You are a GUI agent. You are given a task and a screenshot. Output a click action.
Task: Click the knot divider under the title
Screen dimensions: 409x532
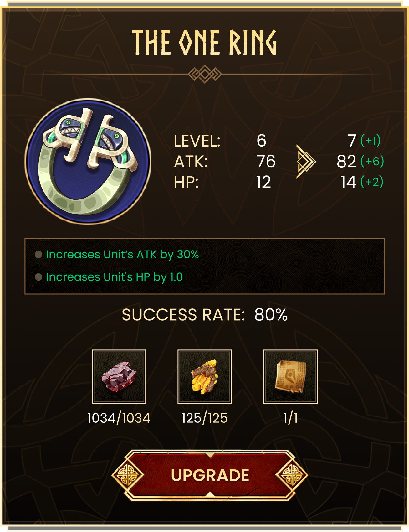205,74
